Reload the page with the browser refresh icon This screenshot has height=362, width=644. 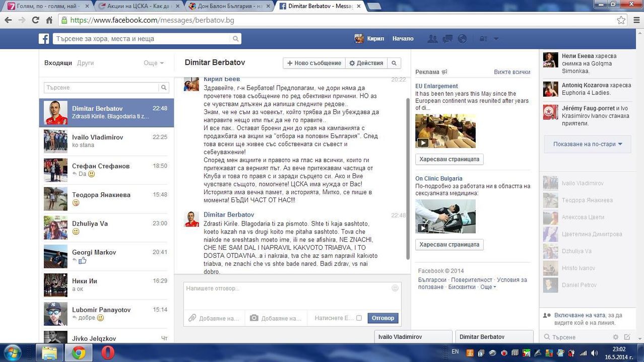pos(35,20)
